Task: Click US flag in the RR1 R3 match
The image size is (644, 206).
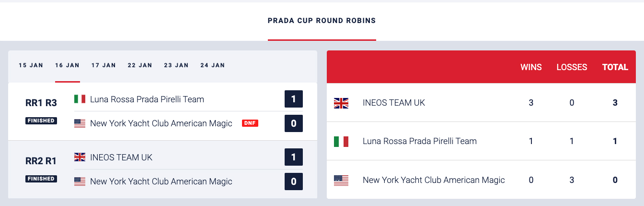Action: click(80, 123)
